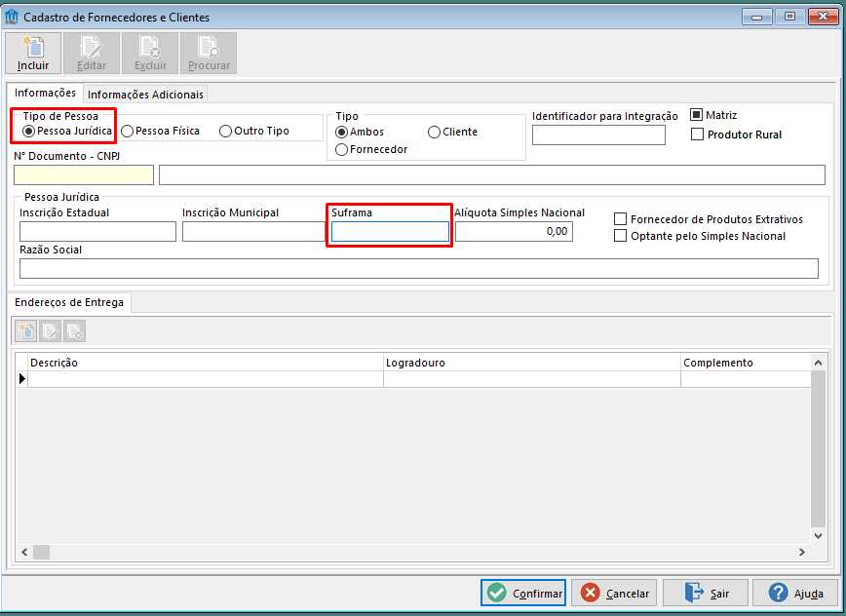
Task: Close the Cadastro de Fornecedores window
Action: click(x=823, y=17)
